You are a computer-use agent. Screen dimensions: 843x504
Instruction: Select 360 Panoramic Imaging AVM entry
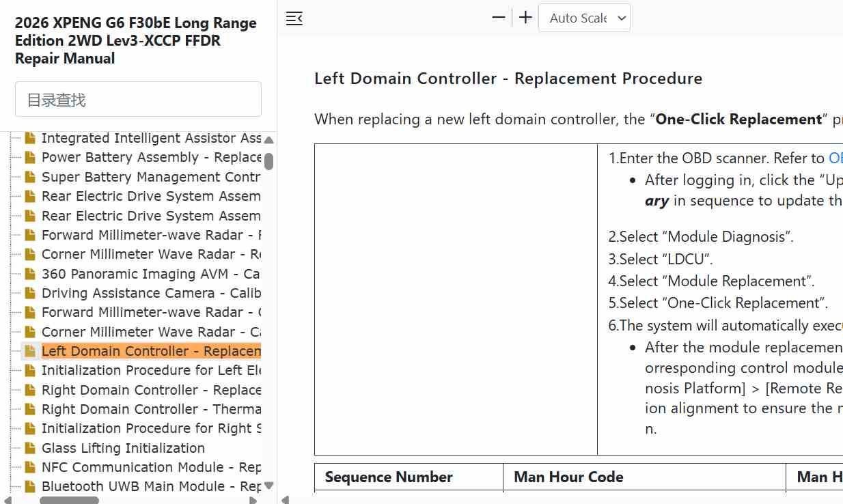click(151, 274)
